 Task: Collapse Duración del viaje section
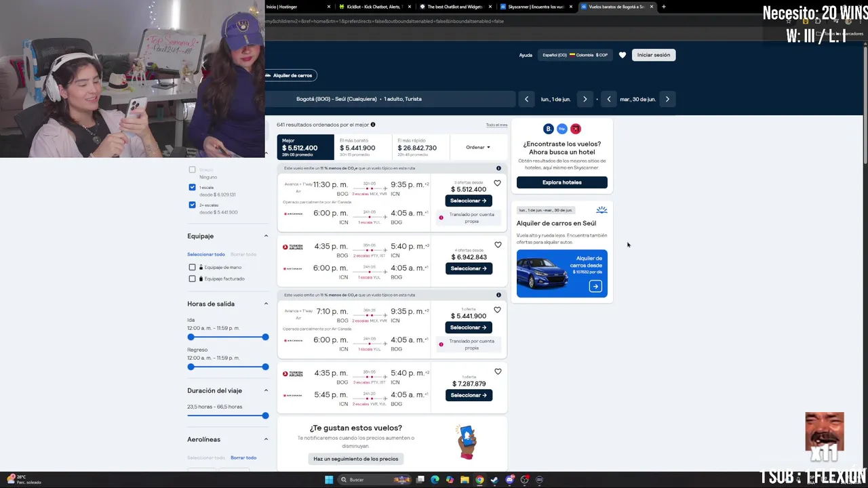coord(266,390)
